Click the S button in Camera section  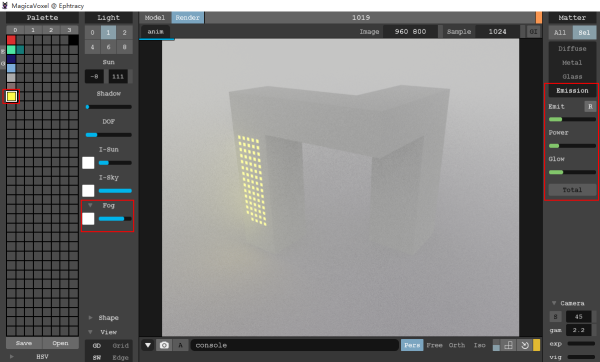coord(555,317)
